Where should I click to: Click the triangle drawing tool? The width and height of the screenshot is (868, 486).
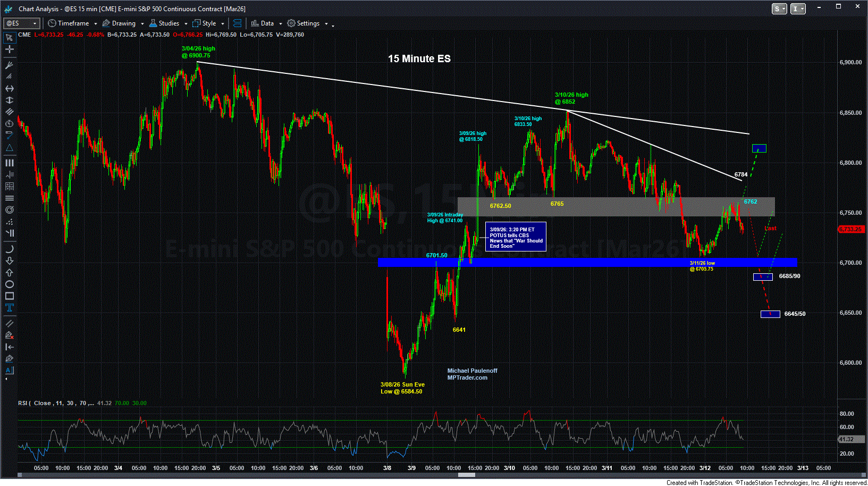(x=9, y=147)
